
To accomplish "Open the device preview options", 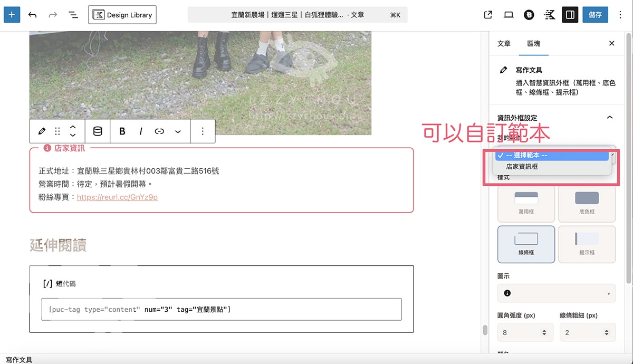I will click(509, 15).
